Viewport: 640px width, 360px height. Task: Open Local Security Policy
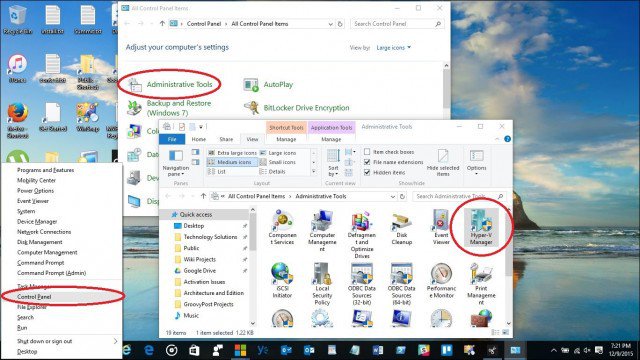point(322,284)
